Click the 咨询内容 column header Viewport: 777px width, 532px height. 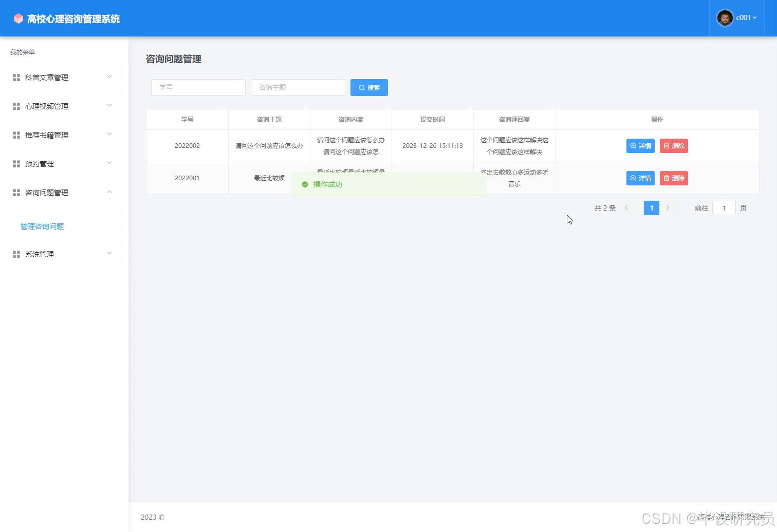point(351,119)
